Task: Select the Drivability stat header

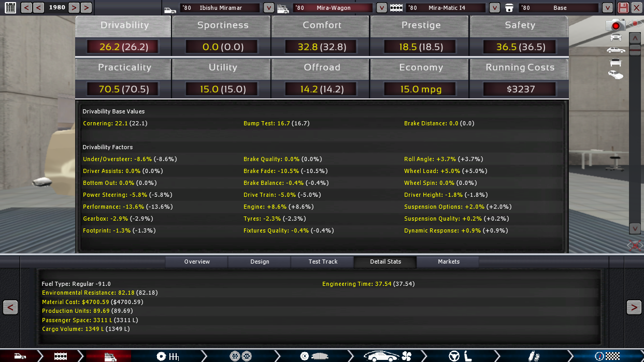Action: tap(124, 26)
